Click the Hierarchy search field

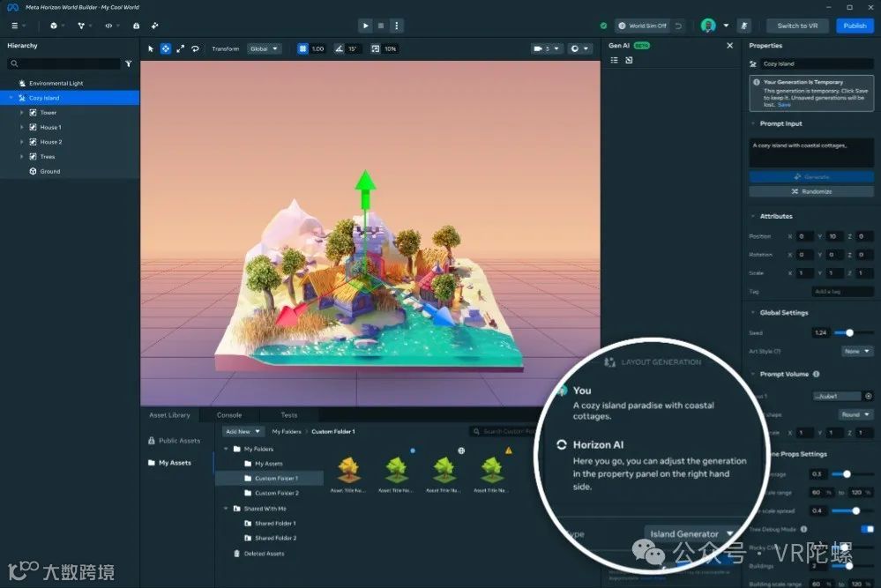pyautogui.click(x=64, y=64)
